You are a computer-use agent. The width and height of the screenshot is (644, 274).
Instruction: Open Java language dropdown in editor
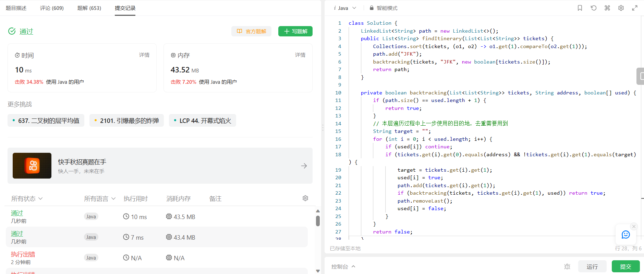(345, 8)
